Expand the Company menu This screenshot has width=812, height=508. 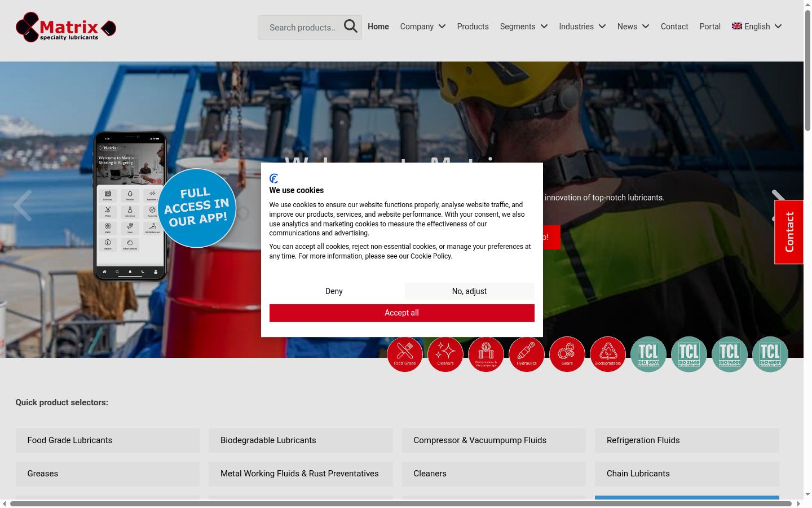423,27
